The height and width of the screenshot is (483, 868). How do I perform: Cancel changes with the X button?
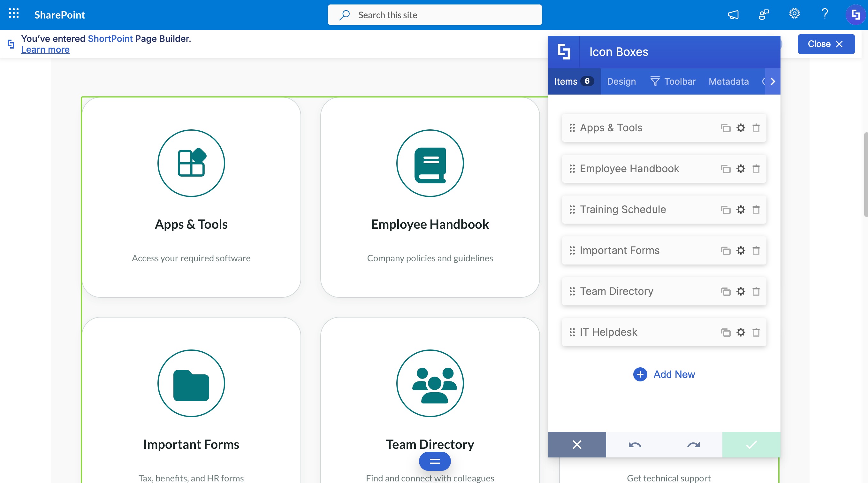click(577, 445)
